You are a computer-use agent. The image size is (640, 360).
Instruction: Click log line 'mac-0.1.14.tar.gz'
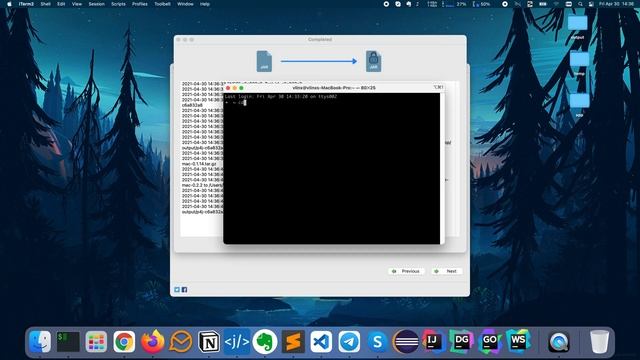pyautogui.click(x=199, y=164)
